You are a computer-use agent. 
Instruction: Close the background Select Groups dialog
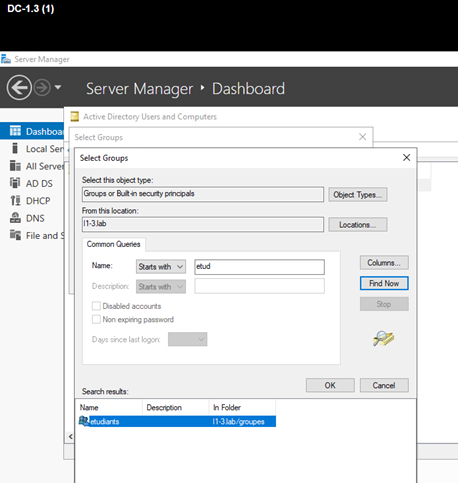(362, 137)
